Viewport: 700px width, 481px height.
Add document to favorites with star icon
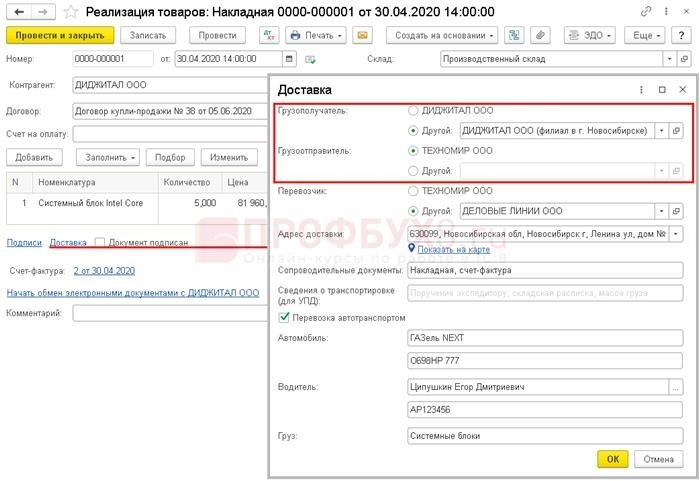click(71, 12)
